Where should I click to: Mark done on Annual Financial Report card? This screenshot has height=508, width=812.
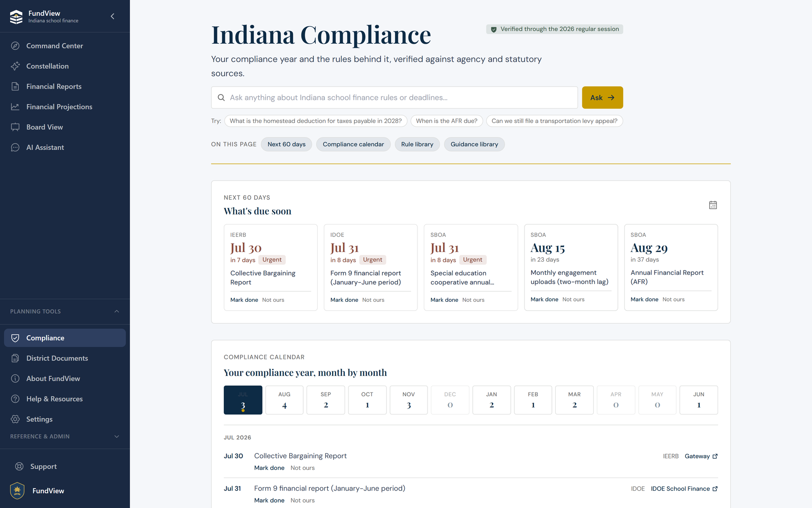(x=644, y=299)
